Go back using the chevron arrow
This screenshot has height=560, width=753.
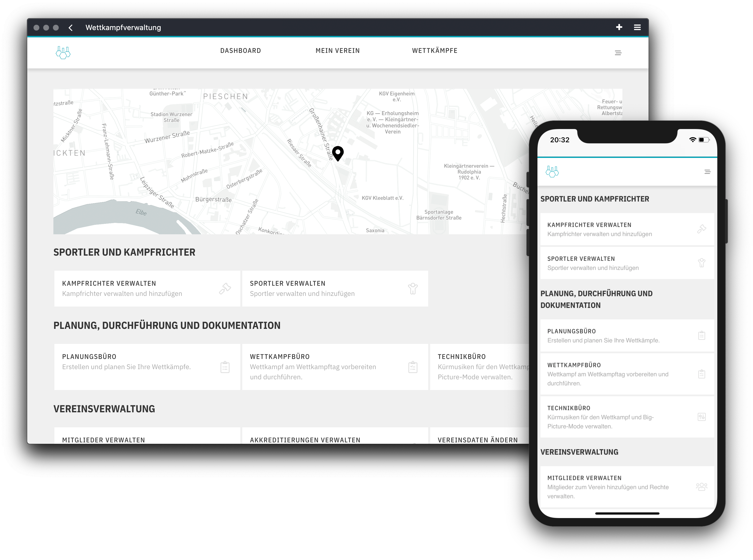coord(71,28)
